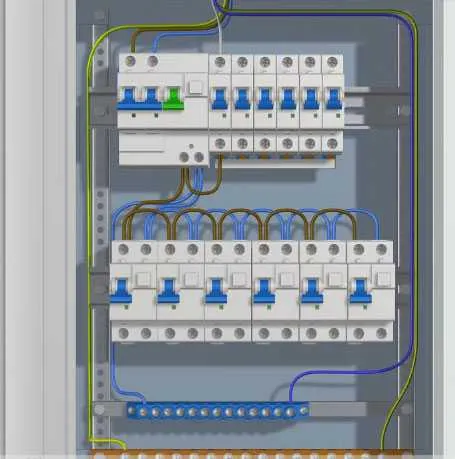Click the test button on the last bottom-row breaker
Viewport: 455px width, 459px height.
click(x=383, y=279)
